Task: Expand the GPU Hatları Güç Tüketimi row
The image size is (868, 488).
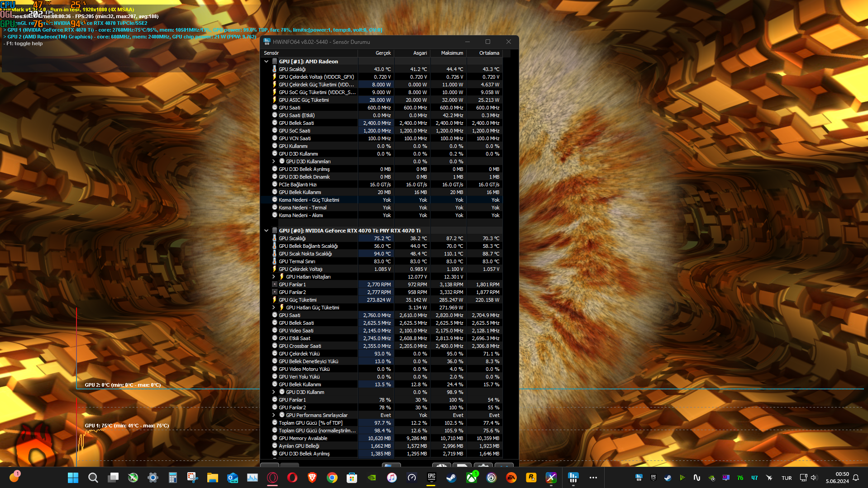Action: point(273,308)
